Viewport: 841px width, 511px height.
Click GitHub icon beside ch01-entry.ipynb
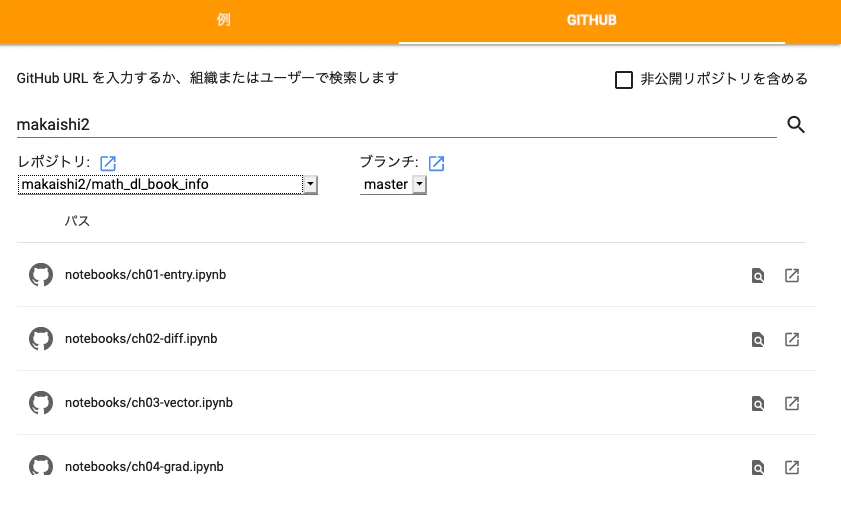click(41, 275)
